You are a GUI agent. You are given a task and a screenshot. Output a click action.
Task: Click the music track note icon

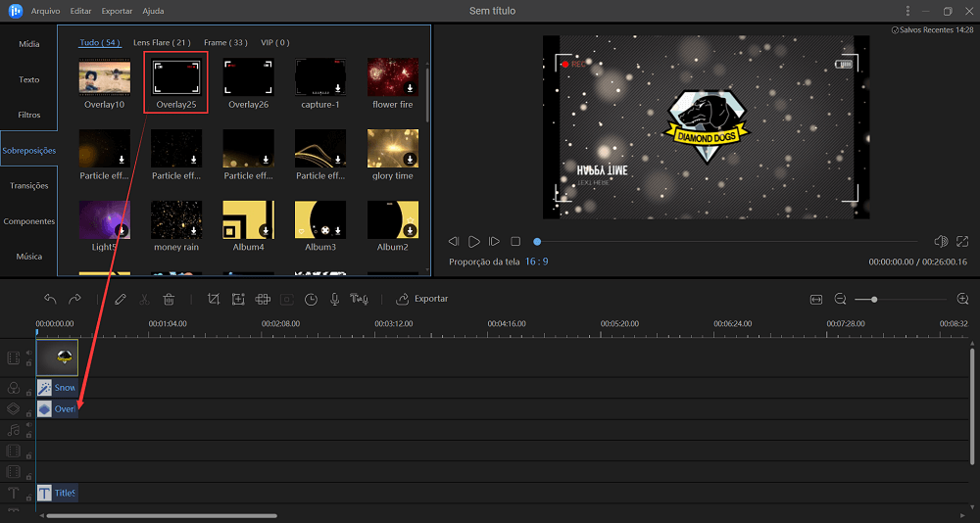point(13,430)
